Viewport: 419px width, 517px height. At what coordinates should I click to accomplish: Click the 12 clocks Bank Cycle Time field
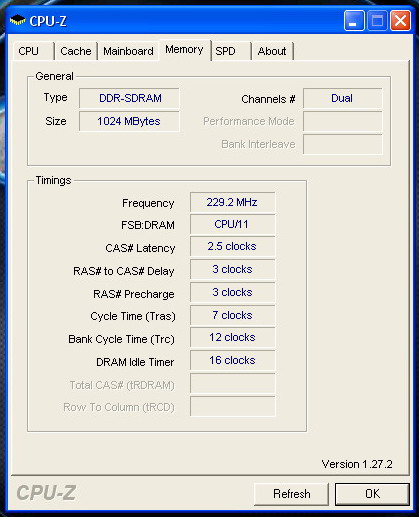(233, 337)
